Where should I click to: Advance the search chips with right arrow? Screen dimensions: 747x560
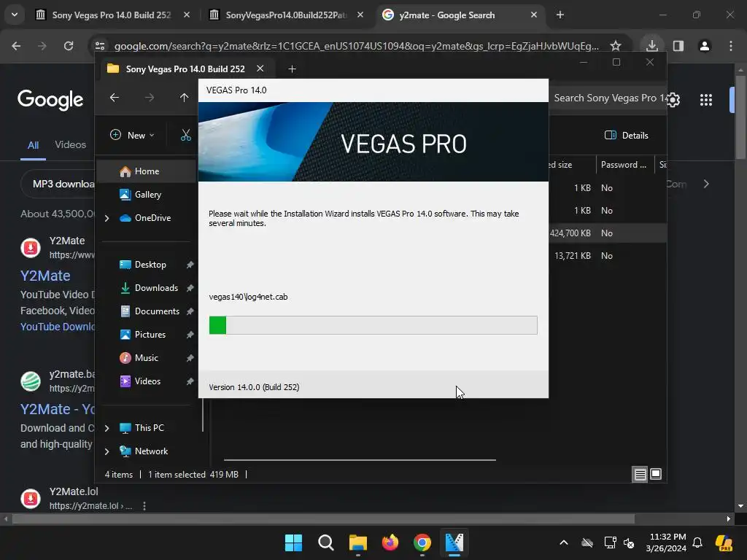[706, 184]
